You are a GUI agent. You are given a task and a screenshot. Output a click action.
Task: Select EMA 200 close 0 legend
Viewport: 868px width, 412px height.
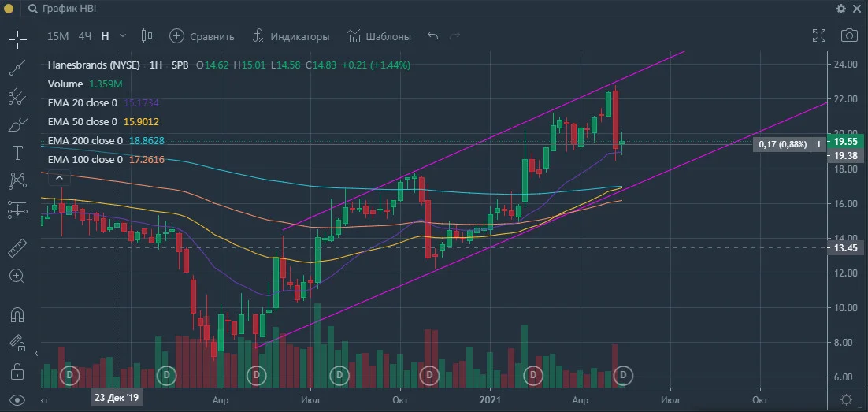[x=85, y=141]
